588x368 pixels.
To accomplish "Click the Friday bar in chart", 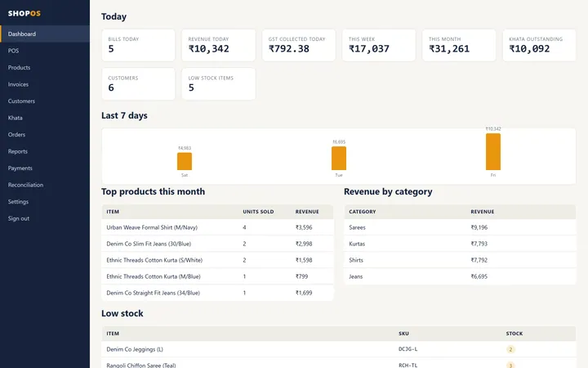I will pyautogui.click(x=493, y=152).
